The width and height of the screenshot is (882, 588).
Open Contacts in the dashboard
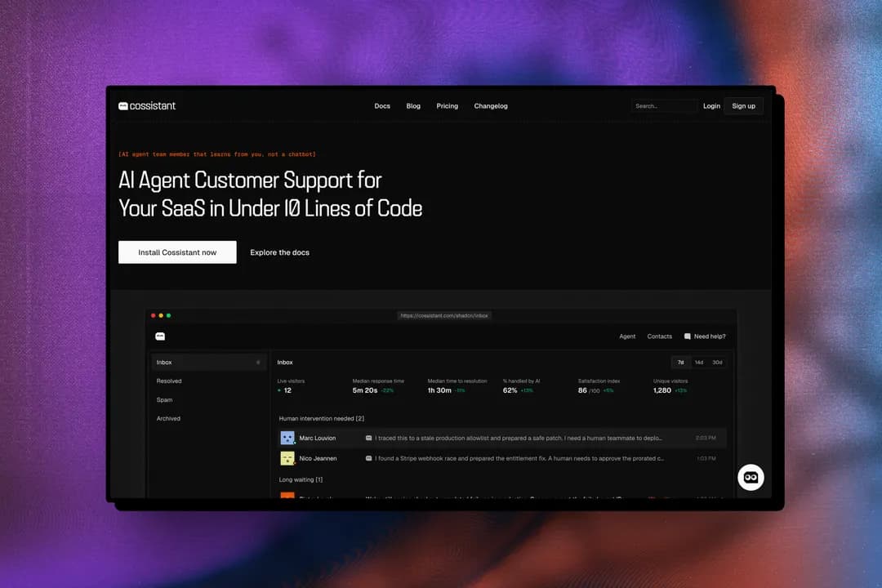coord(659,336)
